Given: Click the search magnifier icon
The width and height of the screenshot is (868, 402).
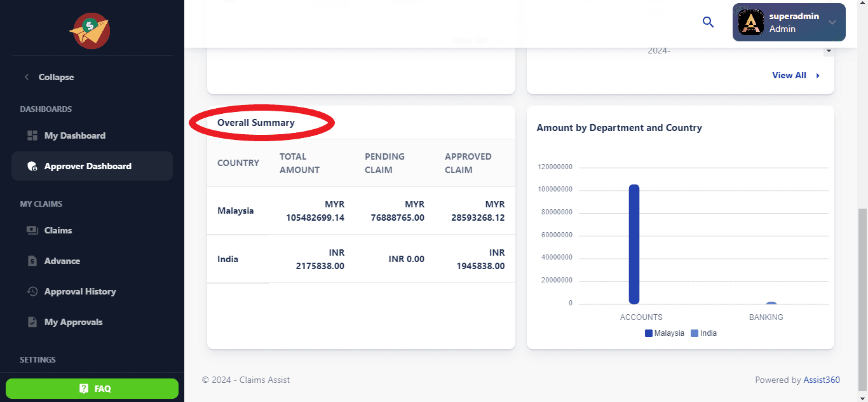Looking at the screenshot, I should pyautogui.click(x=708, y=22).
